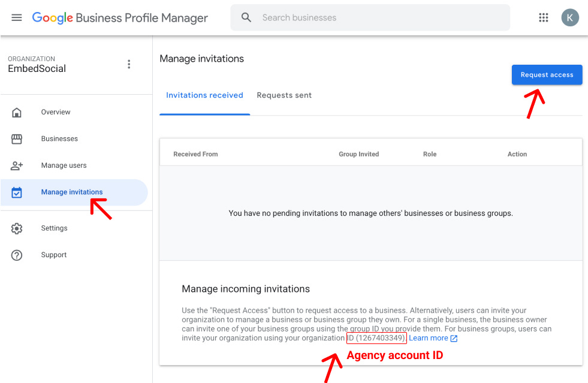
Task: Switch to Requests sent tab
Action: (x=284, y=95)
